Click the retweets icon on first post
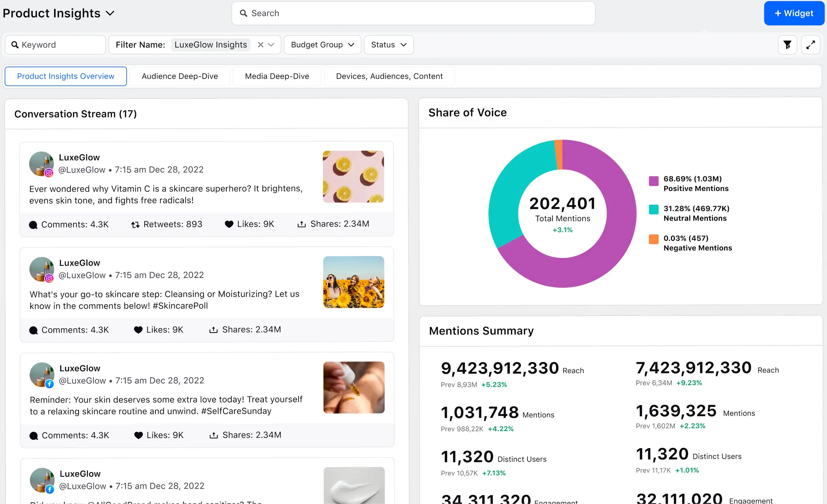 pos(135,224)
